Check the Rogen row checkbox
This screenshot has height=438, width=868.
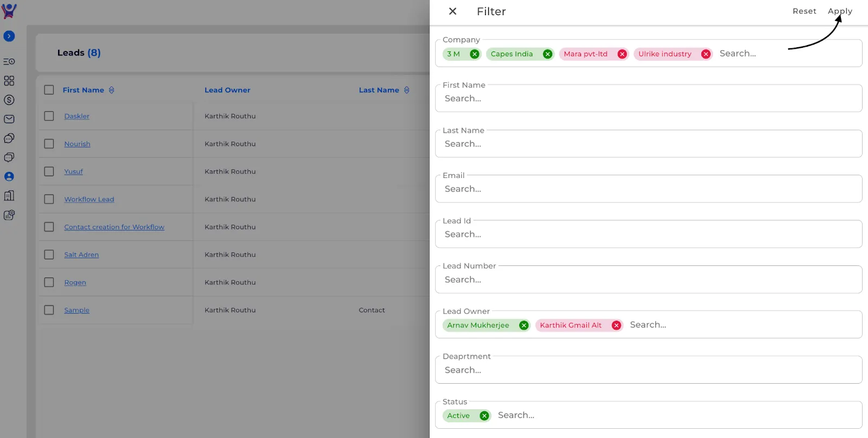coord(49,282)
